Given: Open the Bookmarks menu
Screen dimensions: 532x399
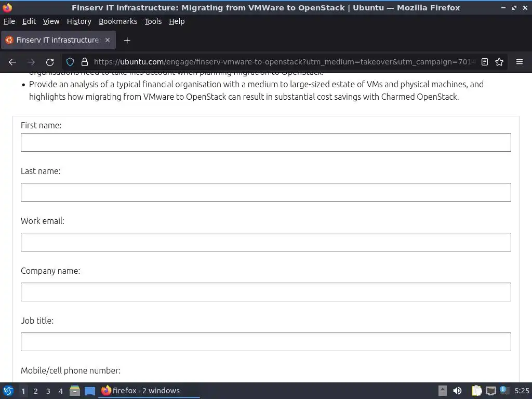Looking at the screenshot, I should pos(118,21).
